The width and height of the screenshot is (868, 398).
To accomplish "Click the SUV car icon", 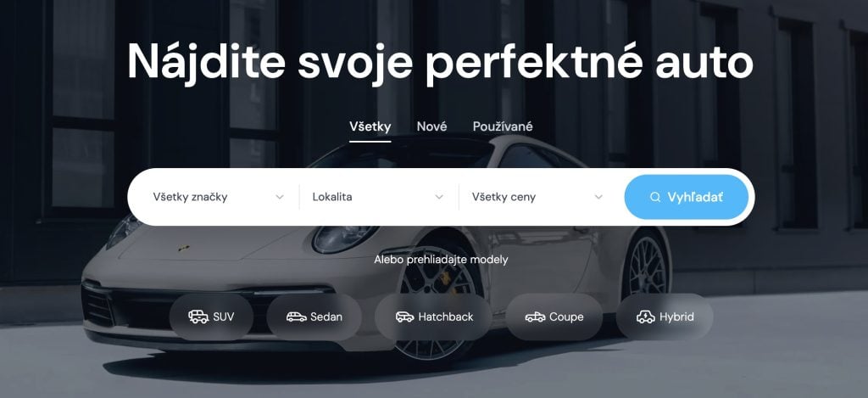I will click(x=198, y=317).
